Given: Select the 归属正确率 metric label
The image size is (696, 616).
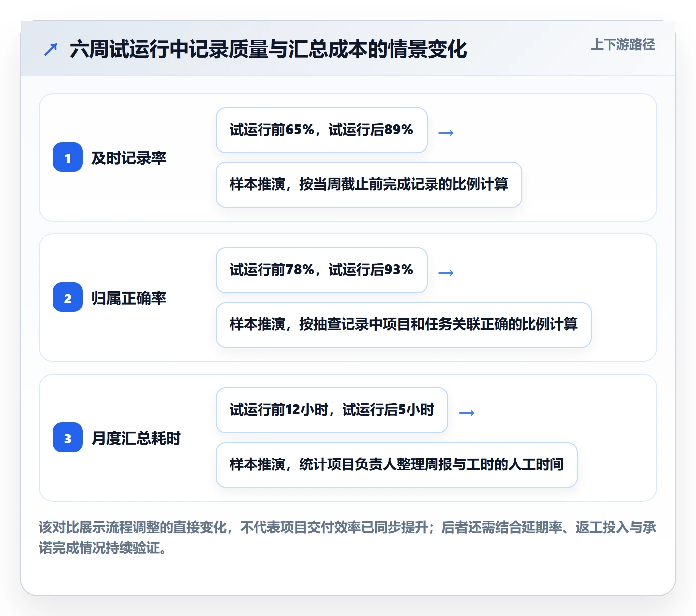Looking at the screenshot, I should 129,298.
